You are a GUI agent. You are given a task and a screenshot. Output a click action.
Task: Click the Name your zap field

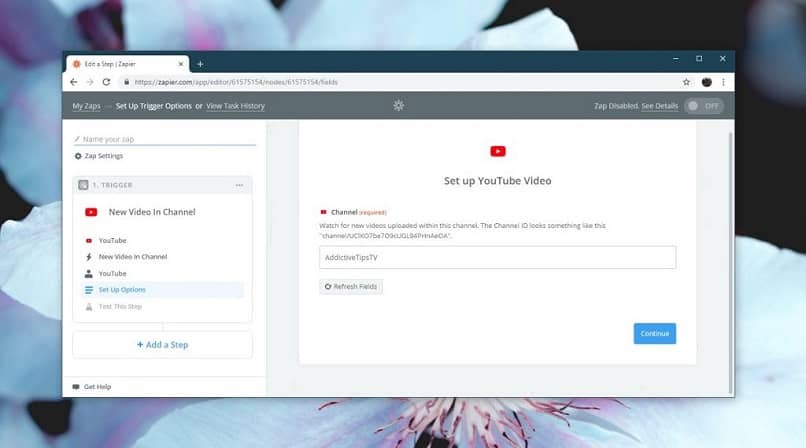coord(164,139)
